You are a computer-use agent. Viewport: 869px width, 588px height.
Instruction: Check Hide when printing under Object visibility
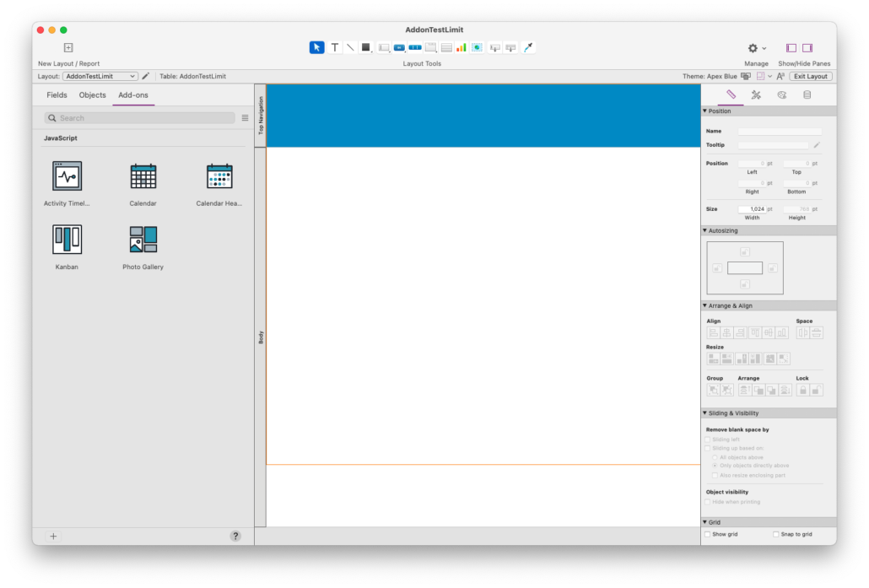tap(707, 501)
